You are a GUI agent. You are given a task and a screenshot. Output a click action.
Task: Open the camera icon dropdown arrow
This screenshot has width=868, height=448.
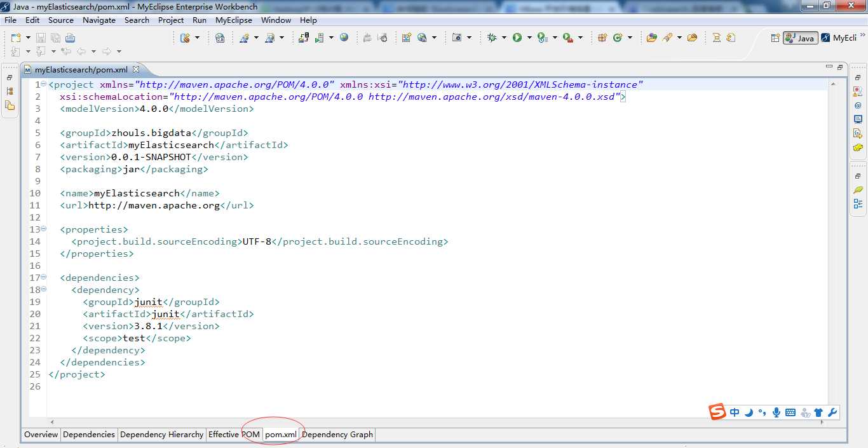469,38
